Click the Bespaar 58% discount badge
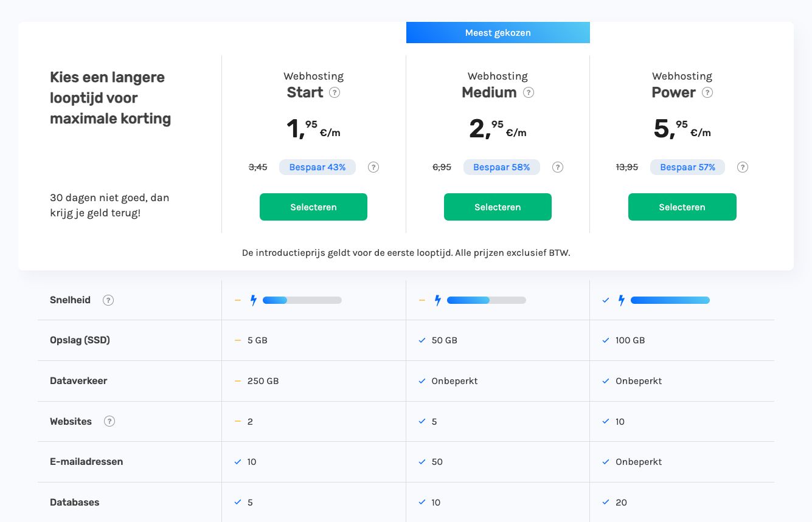Viewport: 812px width, 522px height. (x=501, y=167)
